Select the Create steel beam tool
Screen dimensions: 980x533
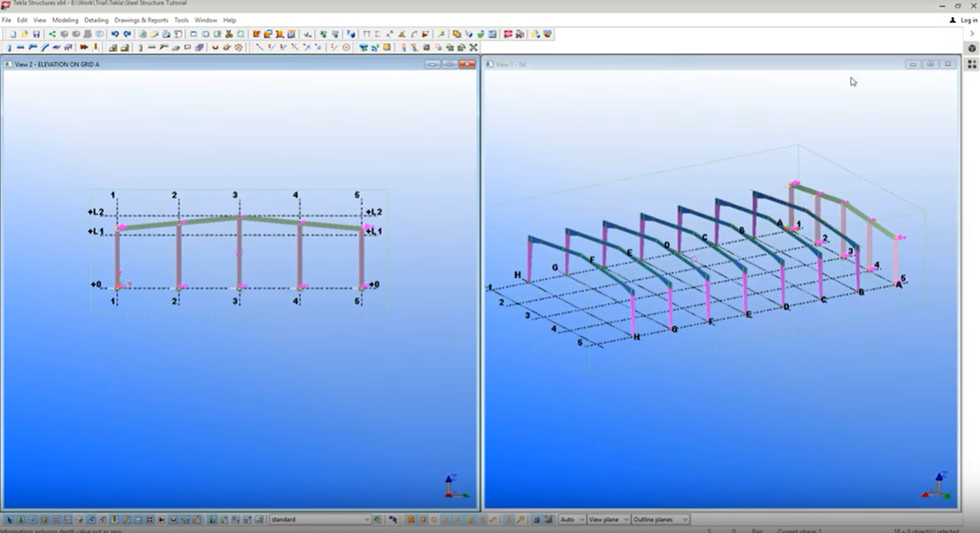coord(21,48)
